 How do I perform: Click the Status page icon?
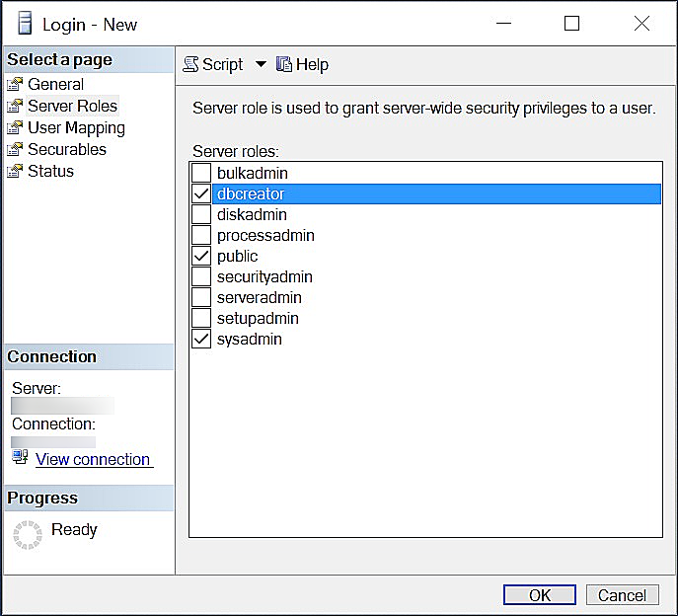coord(15,172)
